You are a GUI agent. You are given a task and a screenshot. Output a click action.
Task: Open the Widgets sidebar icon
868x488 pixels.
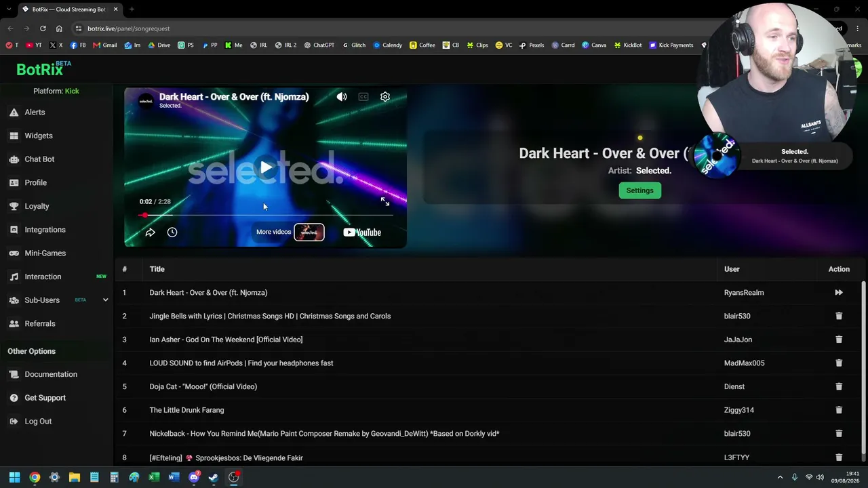click(x=14, y=136)
